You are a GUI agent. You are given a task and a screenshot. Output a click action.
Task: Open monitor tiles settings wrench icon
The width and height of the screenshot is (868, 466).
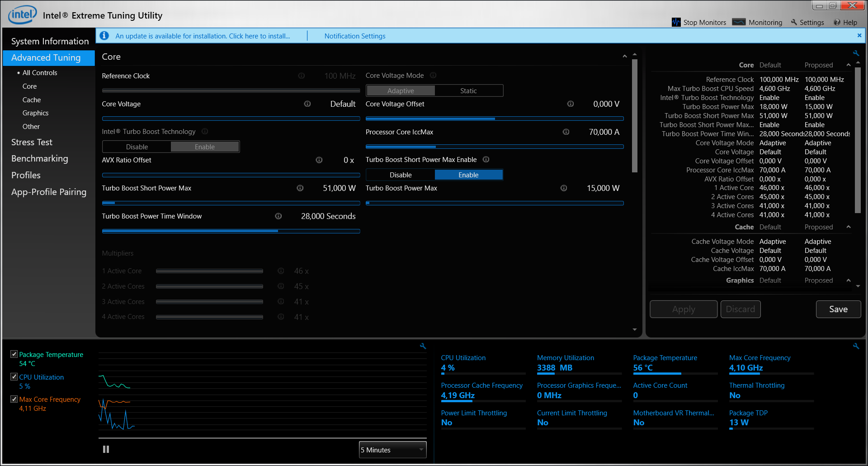tap(856, 346)
